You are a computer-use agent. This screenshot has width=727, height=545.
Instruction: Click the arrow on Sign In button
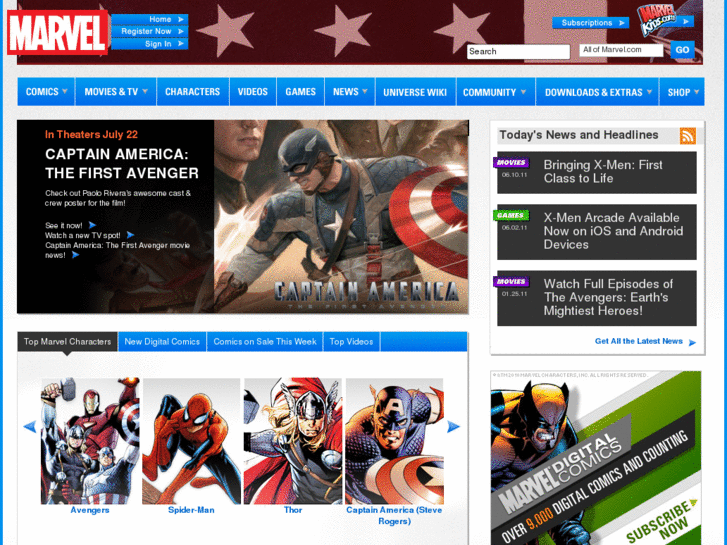[x=181, y=44]
